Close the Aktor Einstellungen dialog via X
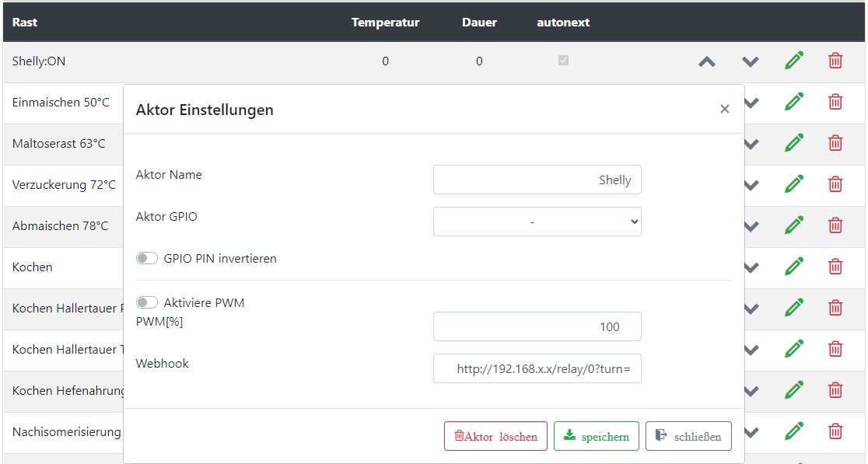 coord(724,110)
